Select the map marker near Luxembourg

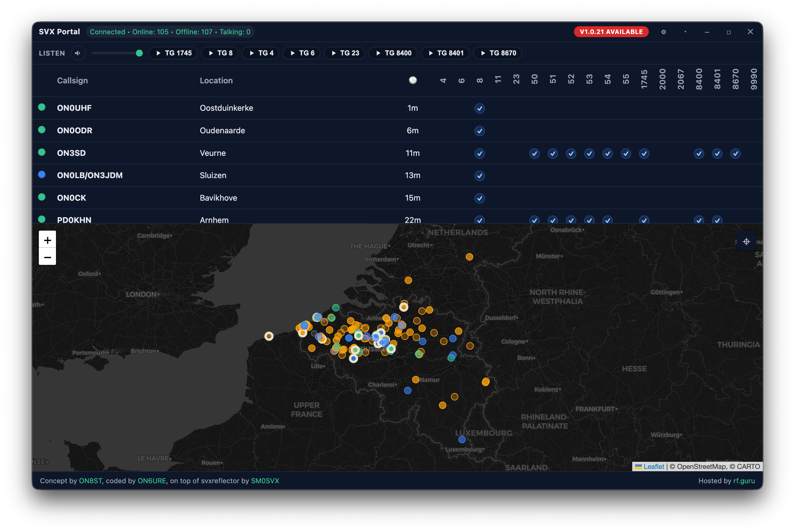click(462, 440)
